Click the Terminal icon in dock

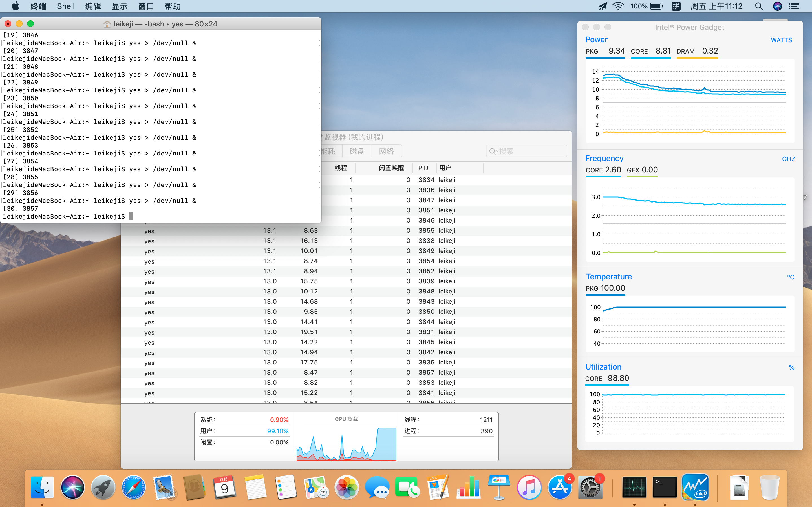coord(664,487)
